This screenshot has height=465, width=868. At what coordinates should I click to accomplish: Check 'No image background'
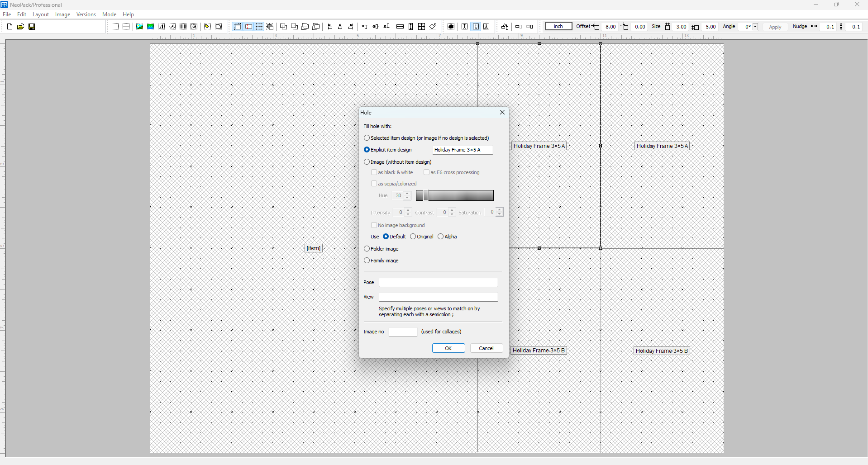[x=374, y=225]
